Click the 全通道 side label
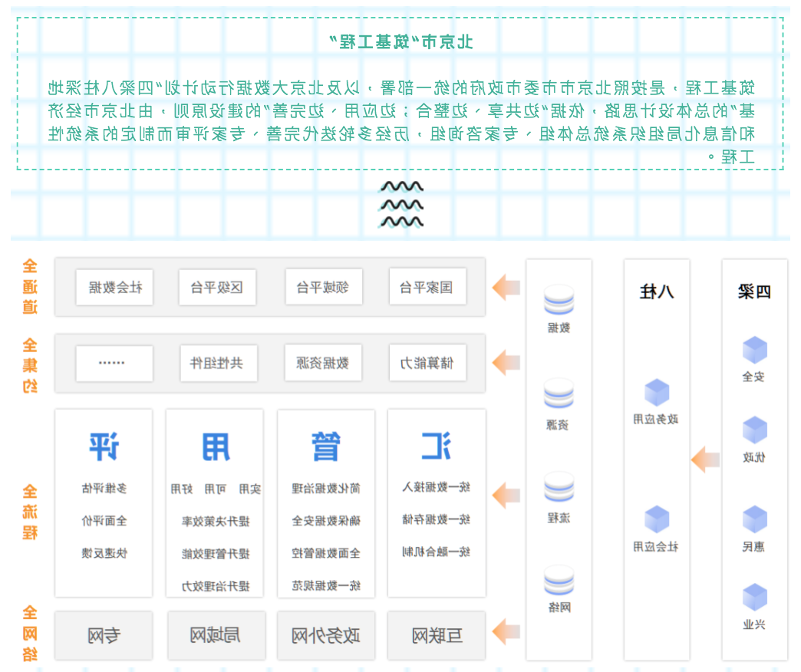This screenshot has width=801, height=672. (30, 287)
